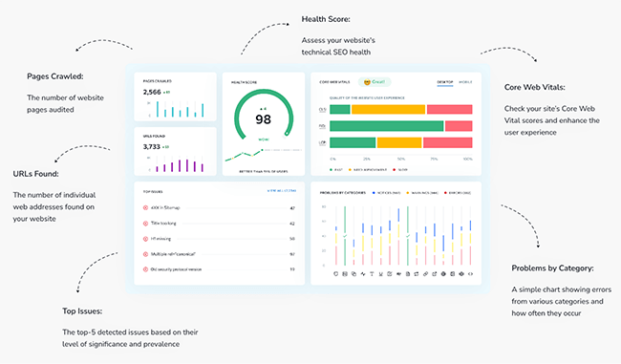Click the 'Problems by Category:' annotation heading
Viewport: 621px width, 364px height.
(552, 268)
